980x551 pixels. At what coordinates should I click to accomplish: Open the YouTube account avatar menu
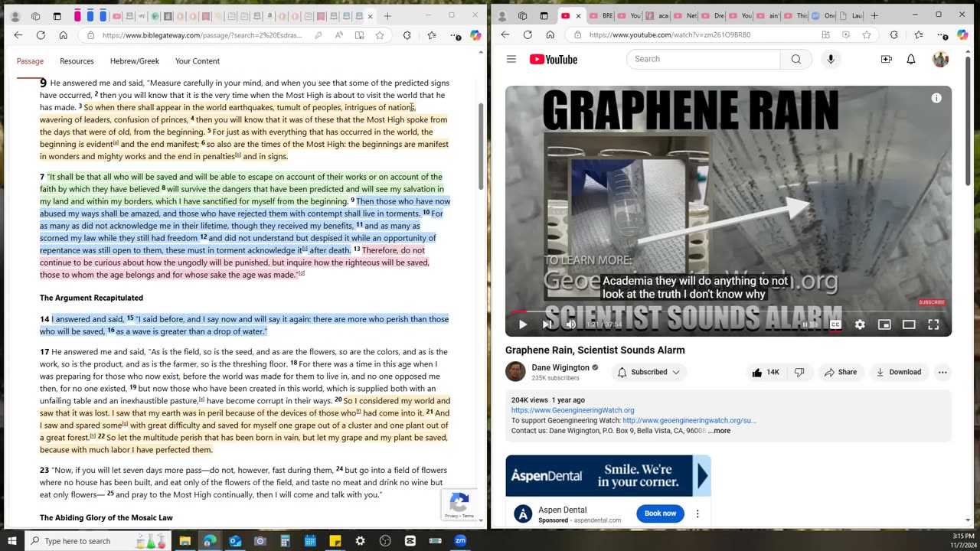(x=940, y=59)
